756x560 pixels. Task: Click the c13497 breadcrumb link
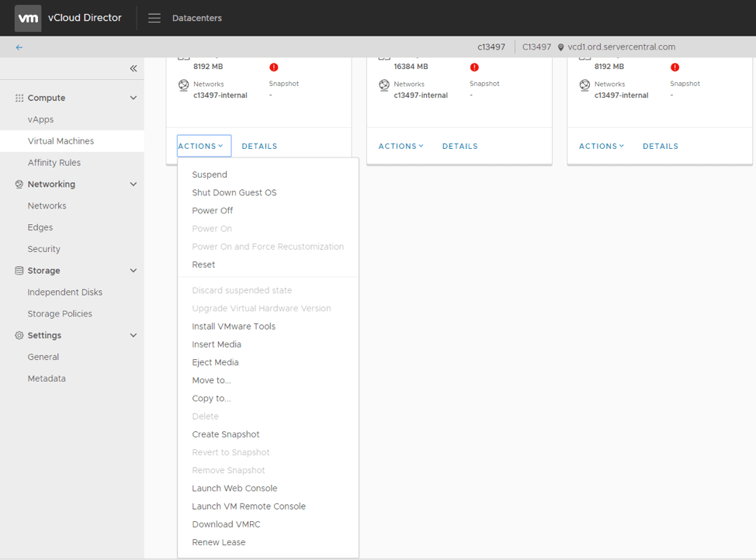point(491,47)
